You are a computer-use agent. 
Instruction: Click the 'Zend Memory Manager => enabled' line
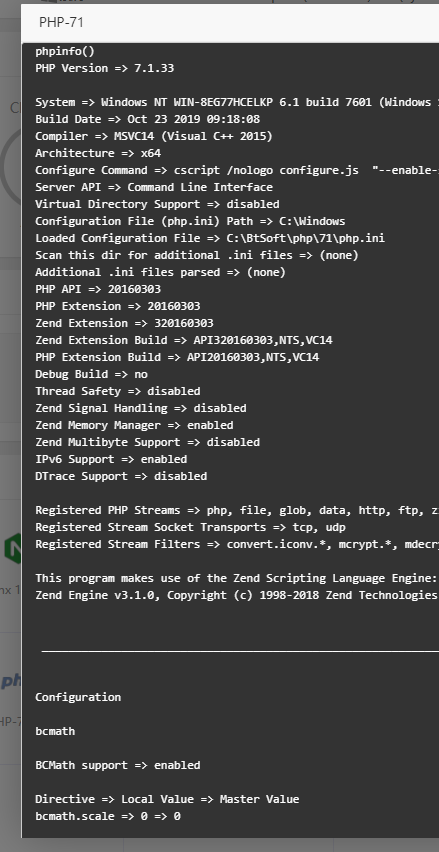click(134, 425)
